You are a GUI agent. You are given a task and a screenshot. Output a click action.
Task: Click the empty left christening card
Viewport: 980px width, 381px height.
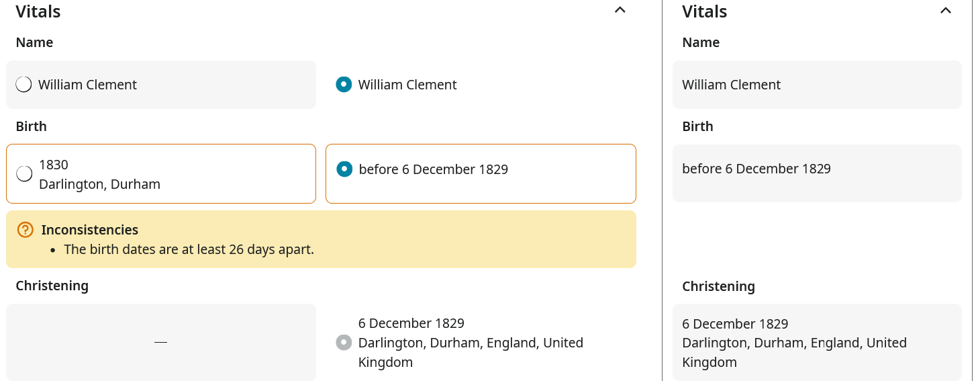coord(160,342)
